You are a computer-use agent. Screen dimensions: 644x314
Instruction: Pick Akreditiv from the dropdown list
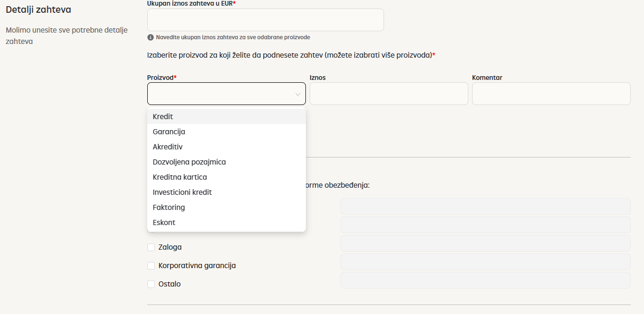226,147
